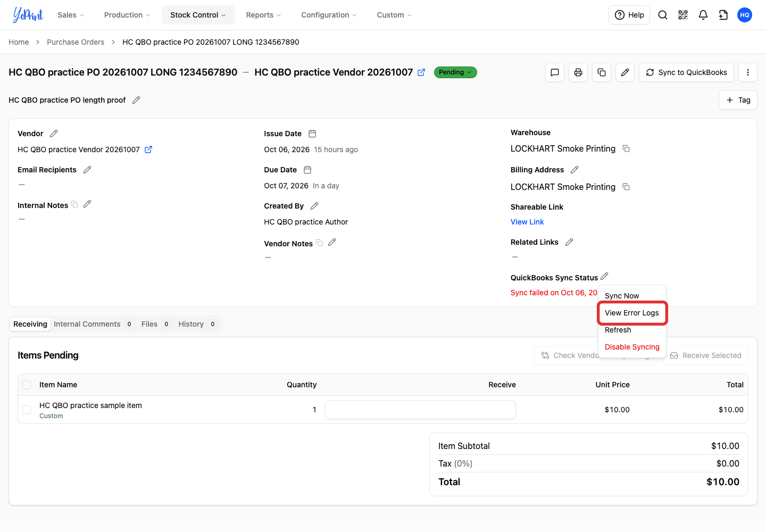This screenshot has height=532, width=766.
Task: Check the HC QBO practice sample item checkbox
Action: (x=27, y=410)
